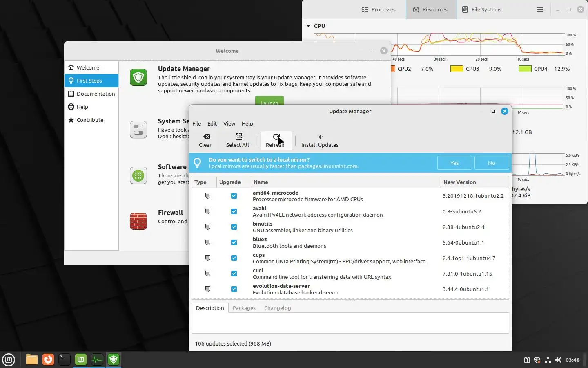Uncheck the binutils upgrade checkbox
This screenshot has height=368, width=588.
click(234, 227)
